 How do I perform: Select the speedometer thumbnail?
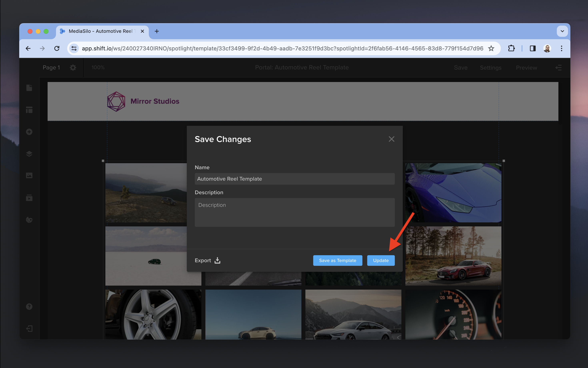pyautogui.click(x=453, y=314)
